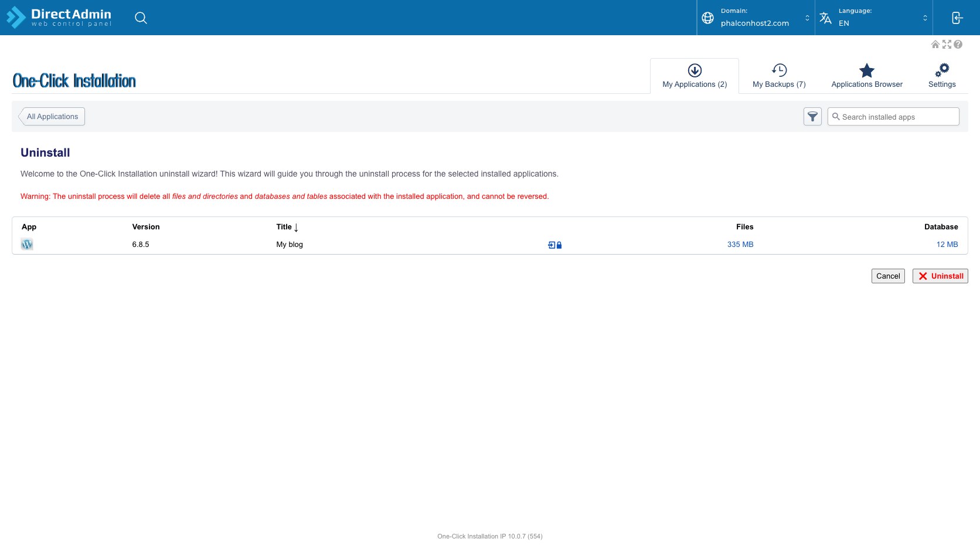Focus the Search installed apps field

(x=893, y=117)
